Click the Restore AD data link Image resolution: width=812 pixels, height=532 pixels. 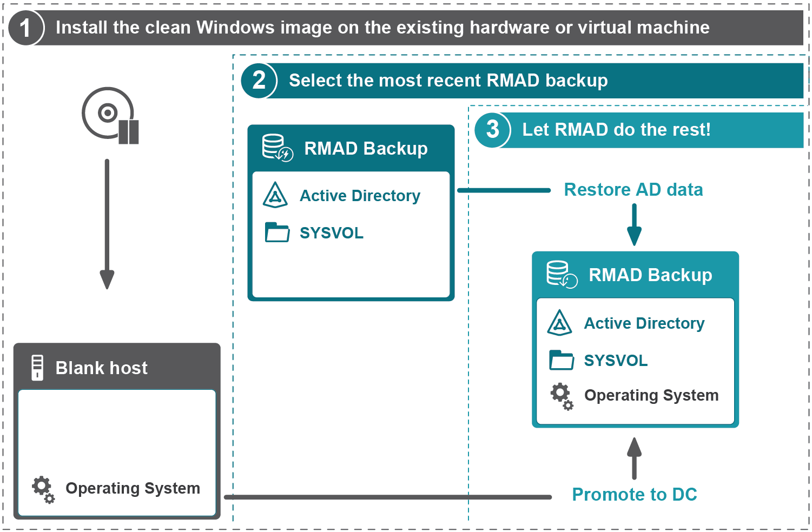click(633, 190)
